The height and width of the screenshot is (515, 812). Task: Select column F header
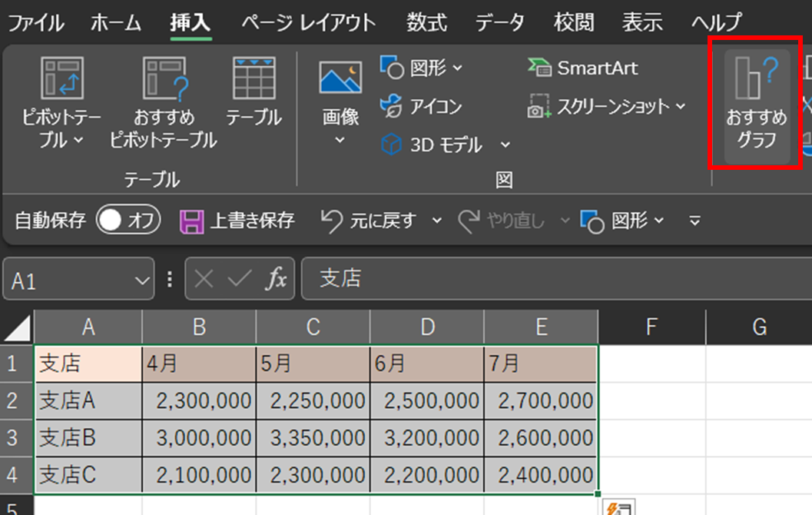pos(651,327)
